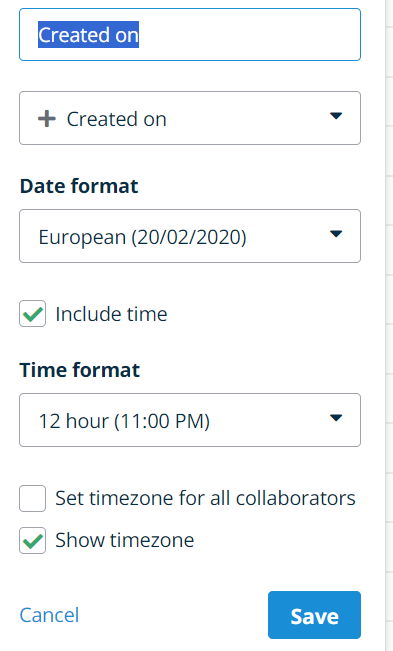The width and height of the screenshot is (393, 651).
Task: Click the Show timezone label text
Action: pyautogui.click(x=124, y=540)
